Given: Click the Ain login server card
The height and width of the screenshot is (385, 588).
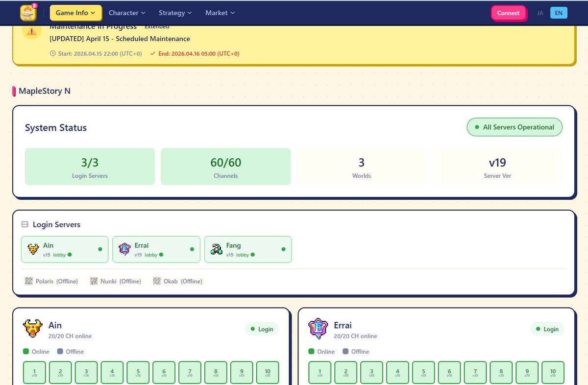Looking at the screenshot, I should [x=65, y=249].
